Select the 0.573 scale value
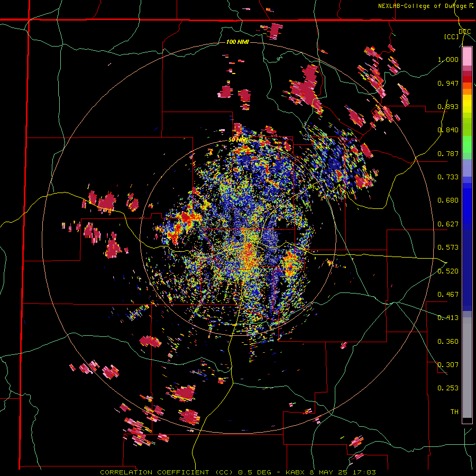 coord(448,248)
